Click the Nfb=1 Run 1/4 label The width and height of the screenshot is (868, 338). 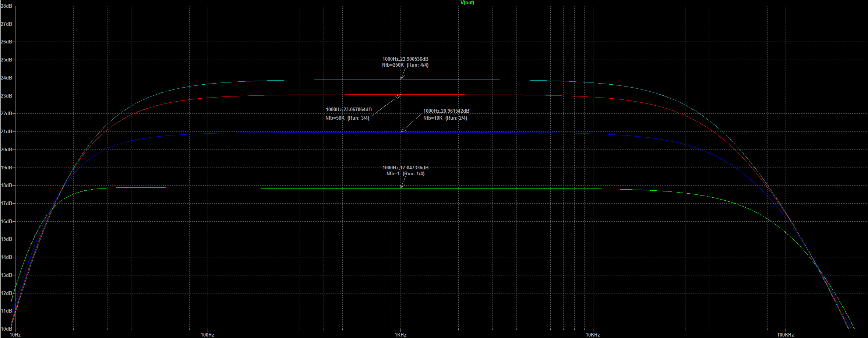pyautogui.click(x=405, y=174)
